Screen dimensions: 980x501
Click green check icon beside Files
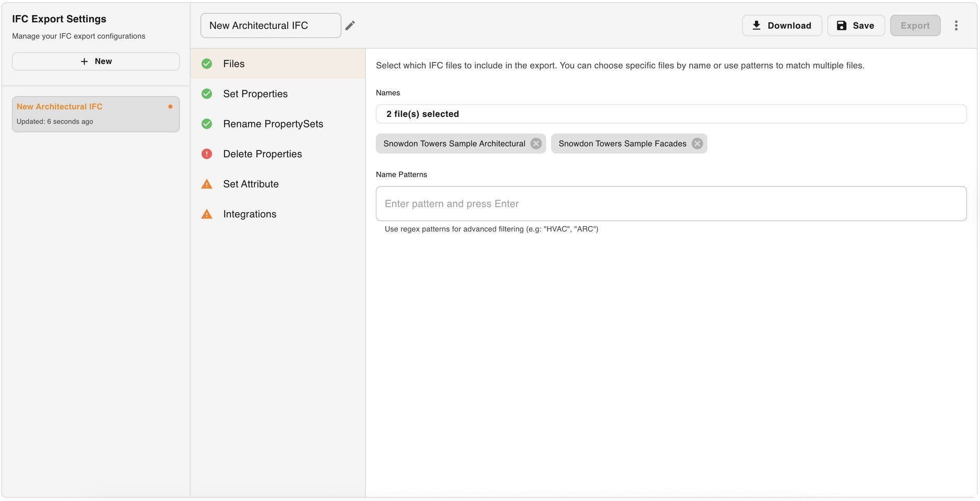point(207,64)
